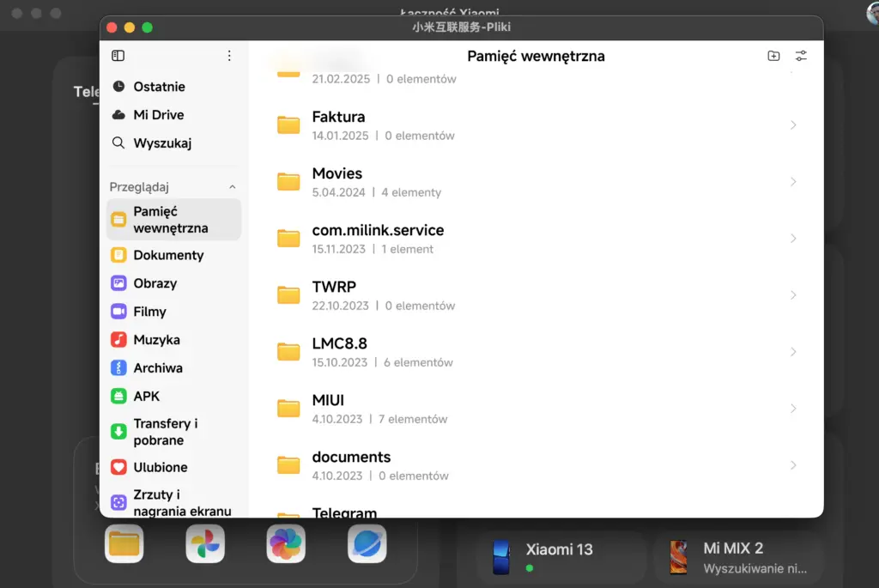Open Filmy category
Image resolution: width=879 pixels, height=588 pixels.
(x=149, y=312)
